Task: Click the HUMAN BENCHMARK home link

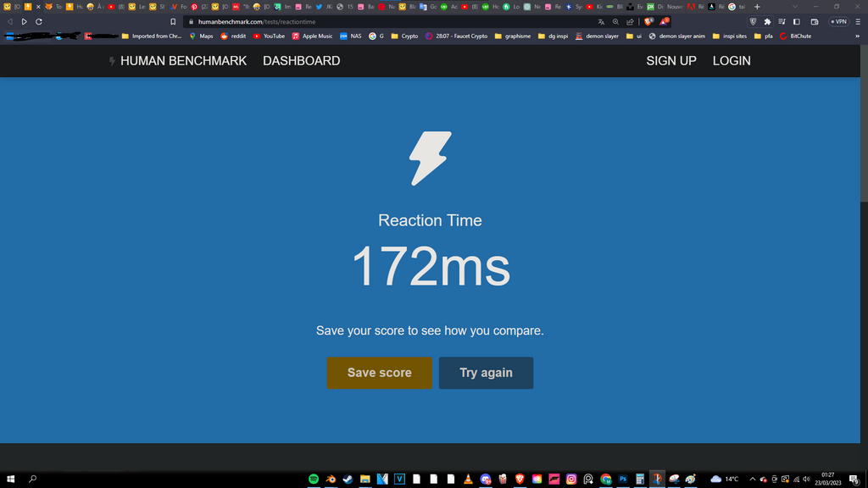Action: pos(178,61)
